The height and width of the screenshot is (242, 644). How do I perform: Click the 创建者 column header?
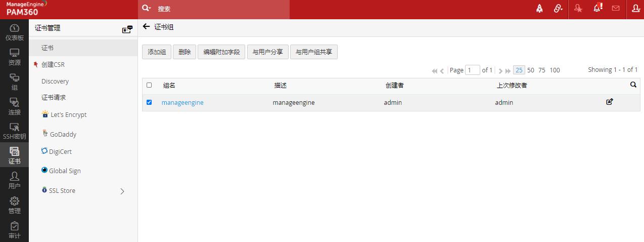point(395,86)
